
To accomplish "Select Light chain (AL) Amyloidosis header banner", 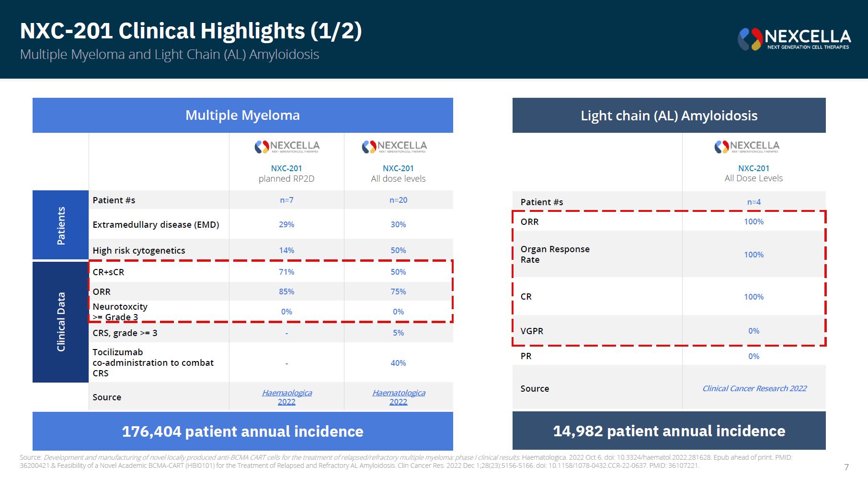I will [669, 115].
